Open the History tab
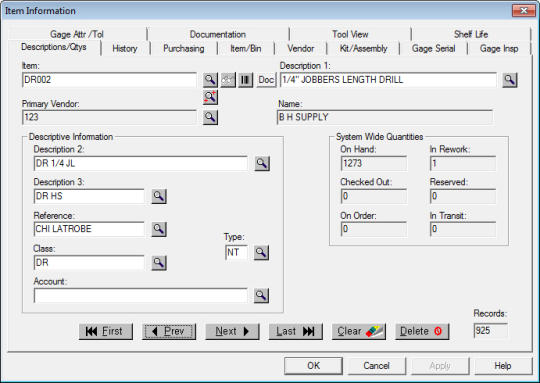The width and height of the screenshot is (540, 383). [x=125, y=49]
